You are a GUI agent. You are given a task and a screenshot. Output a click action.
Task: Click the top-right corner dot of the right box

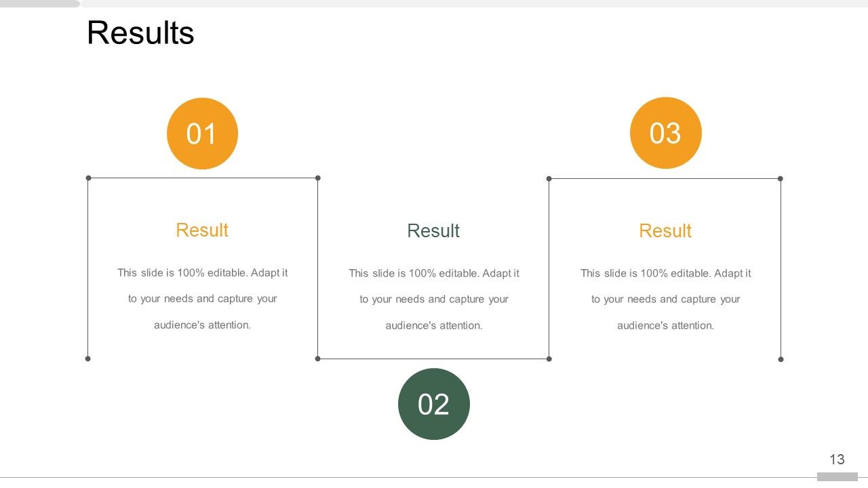coord(781,179)
